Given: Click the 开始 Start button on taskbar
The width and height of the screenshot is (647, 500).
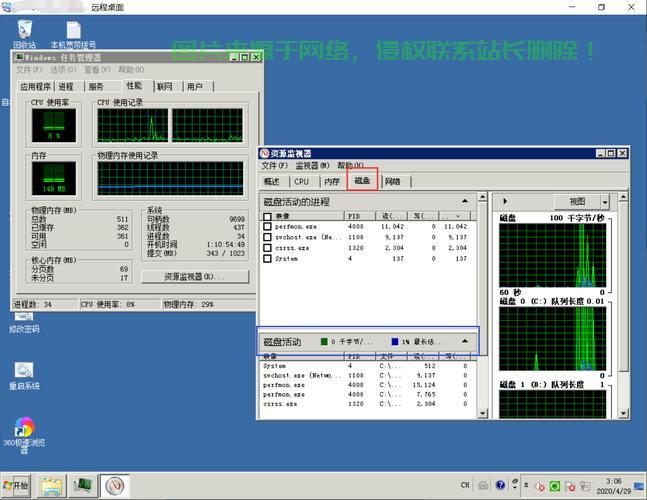Looking at the screenshot, I should point(16,486).
